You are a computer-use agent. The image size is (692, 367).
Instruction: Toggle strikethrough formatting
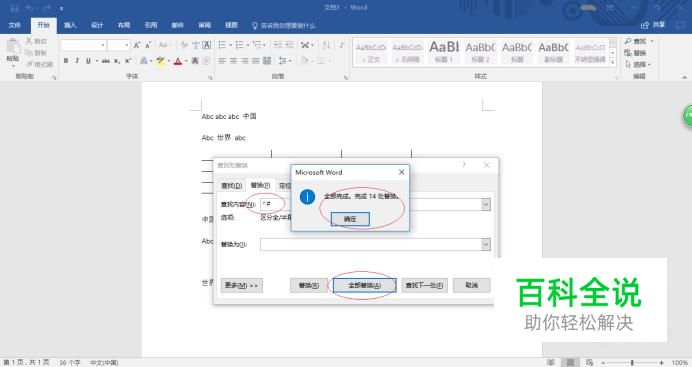105,61
